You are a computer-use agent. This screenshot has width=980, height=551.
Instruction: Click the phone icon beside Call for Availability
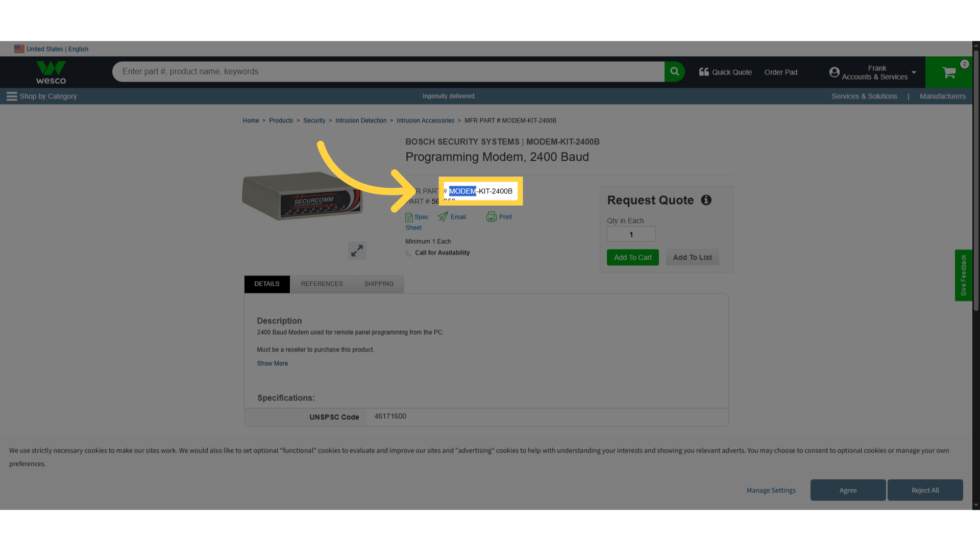pyautogui.click(x=408, y=254)
